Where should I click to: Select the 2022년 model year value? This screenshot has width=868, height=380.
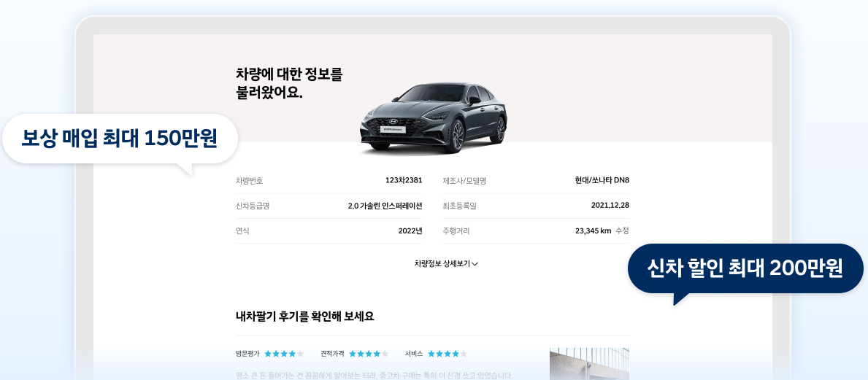click(410, 230)
